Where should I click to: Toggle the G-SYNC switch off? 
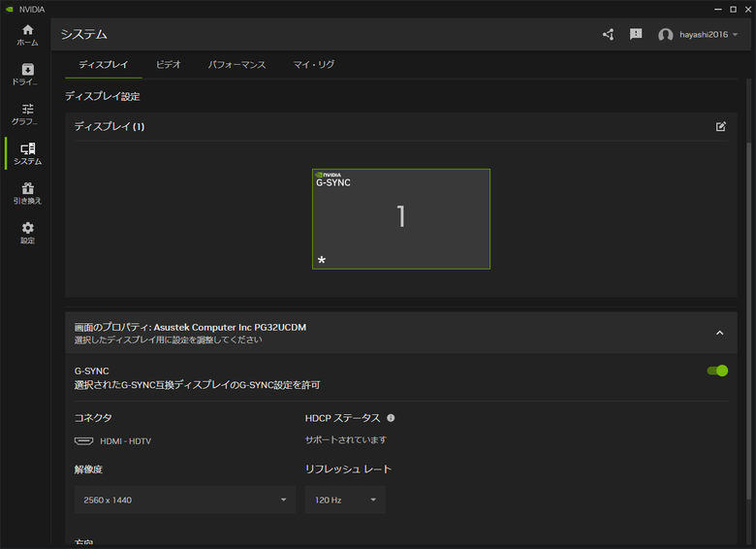717,371
